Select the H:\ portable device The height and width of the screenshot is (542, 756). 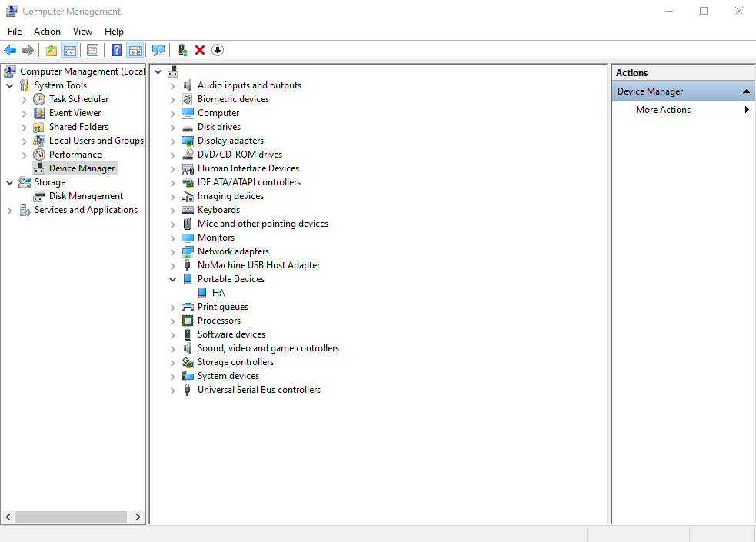click(217, 292)
